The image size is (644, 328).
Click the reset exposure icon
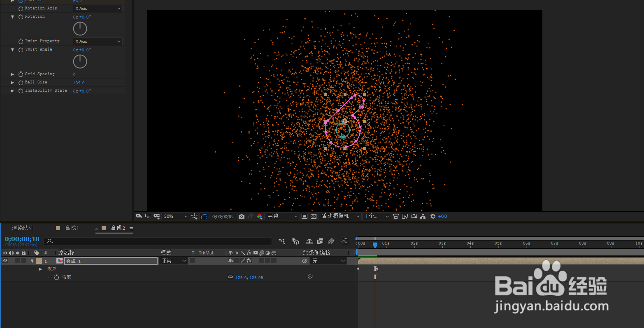pyautogui.click(x=433, y=216)
